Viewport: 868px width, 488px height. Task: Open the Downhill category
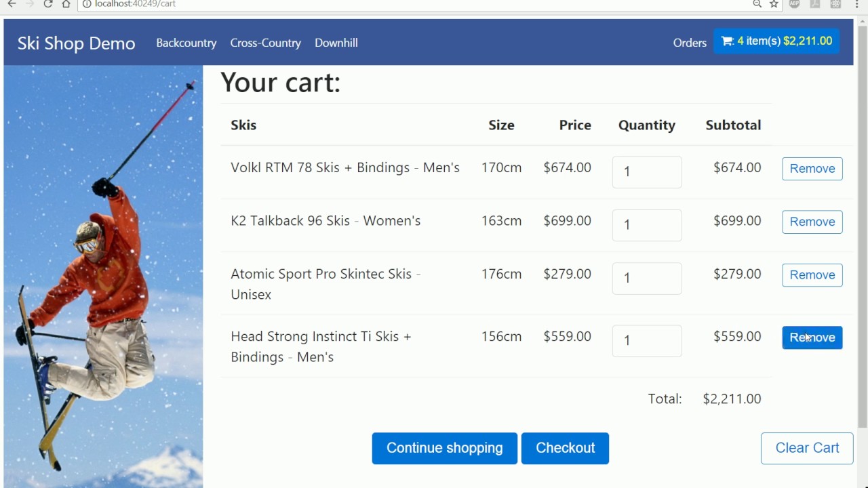click(x=336, y=43)
